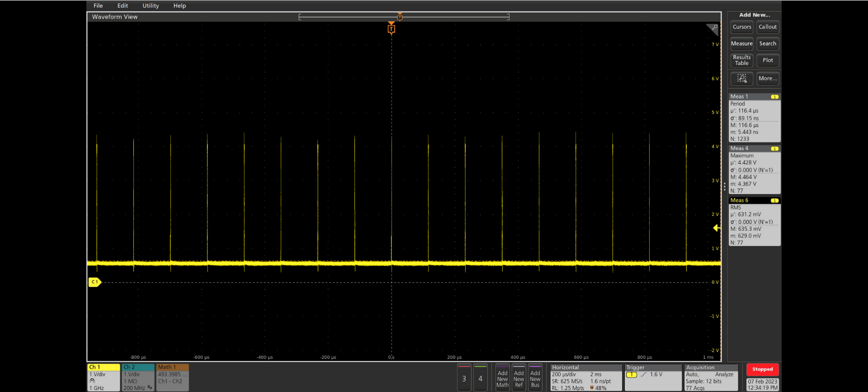Open the Ch 1 channel badge
The width and height of the screenshot is (868, 392).
coord(103,377)
